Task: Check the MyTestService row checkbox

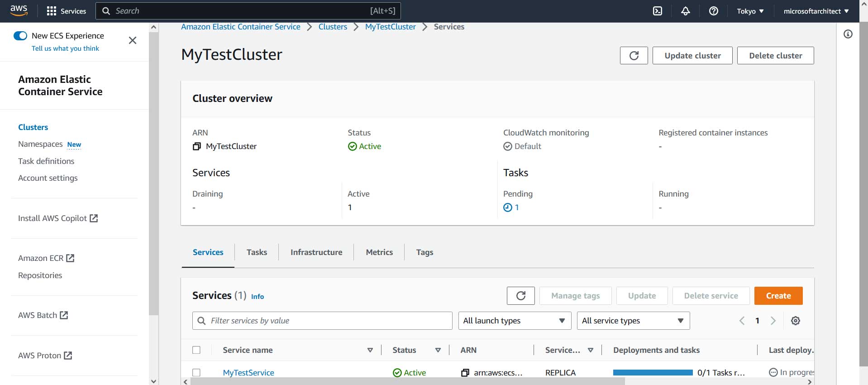Action: [x=196, y=373]
